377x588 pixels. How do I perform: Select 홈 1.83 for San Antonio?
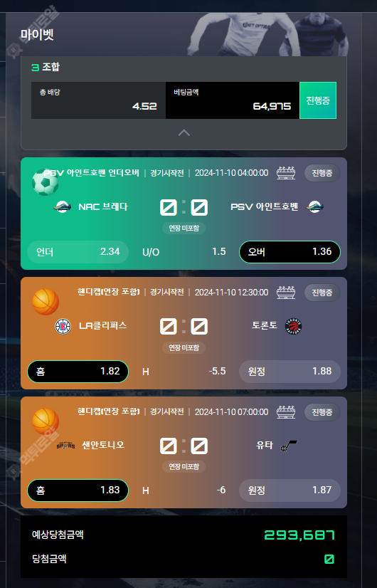[78, 490]
